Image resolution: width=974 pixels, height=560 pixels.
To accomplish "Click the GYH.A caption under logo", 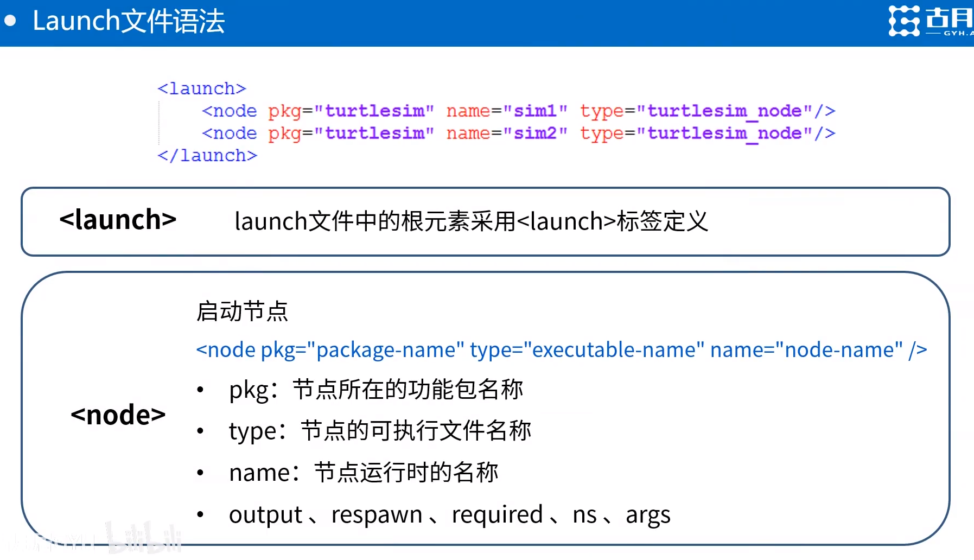I will coord(958,34).
